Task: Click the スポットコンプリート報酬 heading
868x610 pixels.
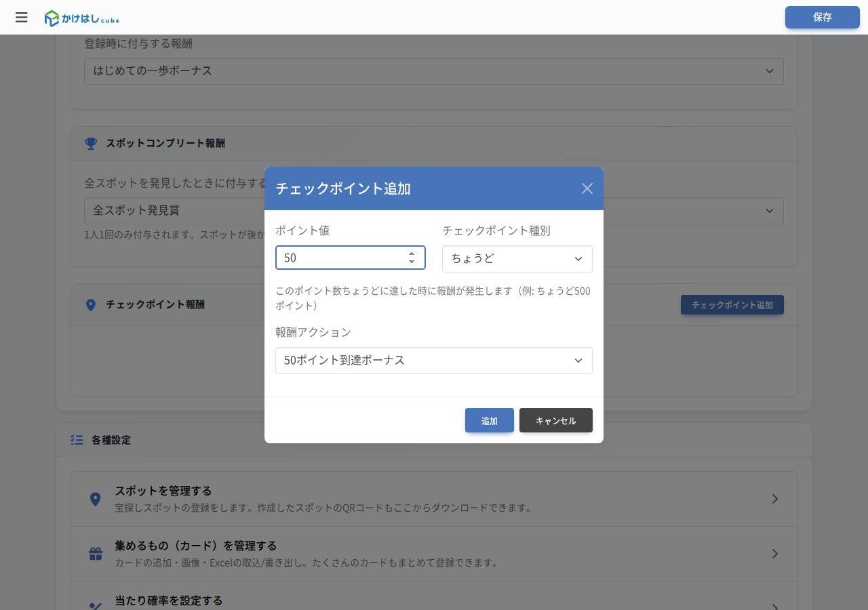Action: 165,144
